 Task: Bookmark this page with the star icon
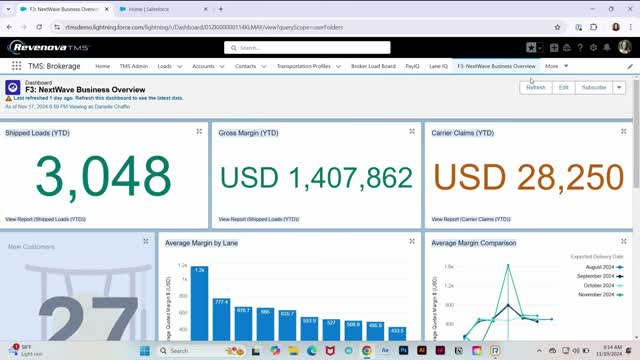click(x=557, y=27)
